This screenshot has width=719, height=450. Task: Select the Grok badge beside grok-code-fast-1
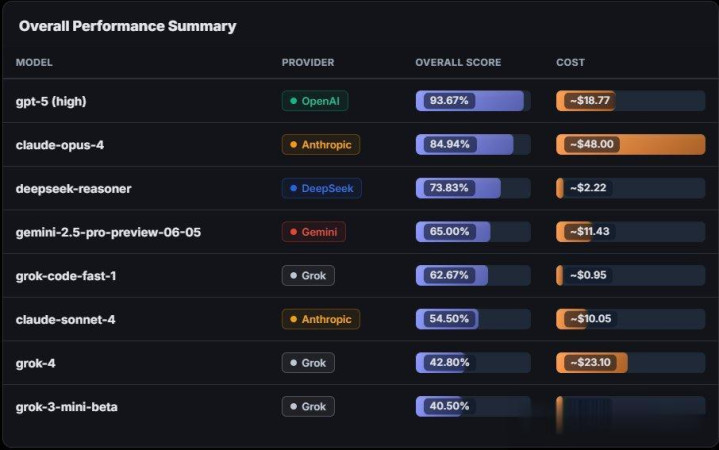tap(308, 275)
